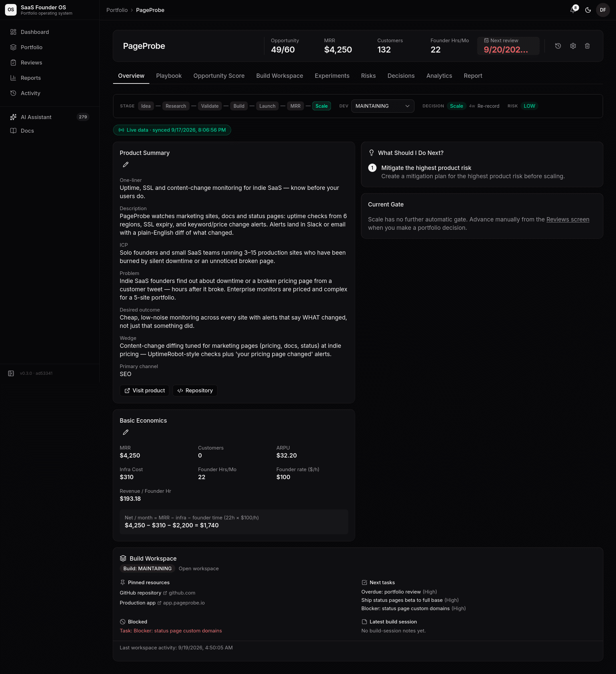Click the Scale decision badge
This screenshot has width=616, height=674.
point(456,106)
